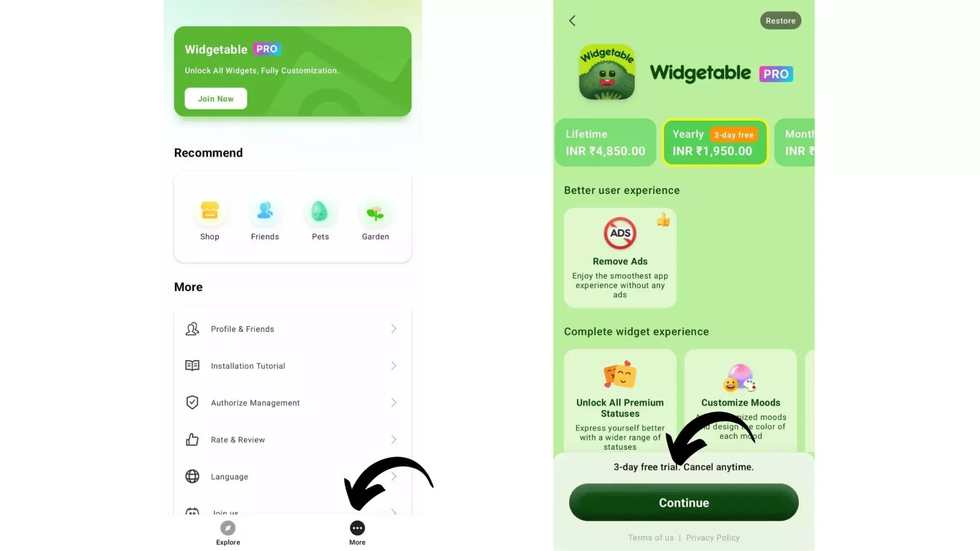Click the Continue subscription button

pyautogui.click(x=683, y=503)
